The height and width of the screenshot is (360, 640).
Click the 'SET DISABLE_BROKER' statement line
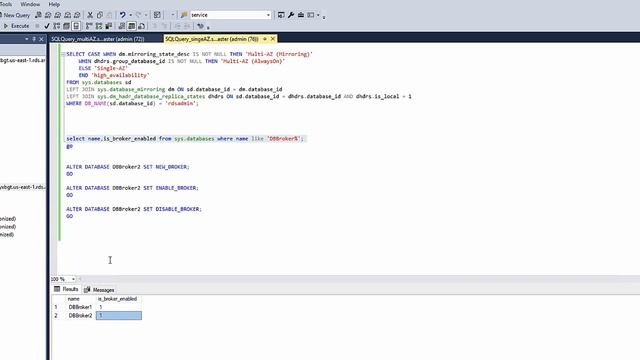pos(134,209)
